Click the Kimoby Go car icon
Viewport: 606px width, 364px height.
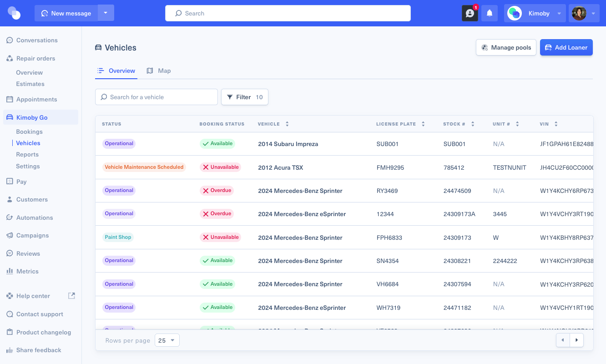point(10,117)
